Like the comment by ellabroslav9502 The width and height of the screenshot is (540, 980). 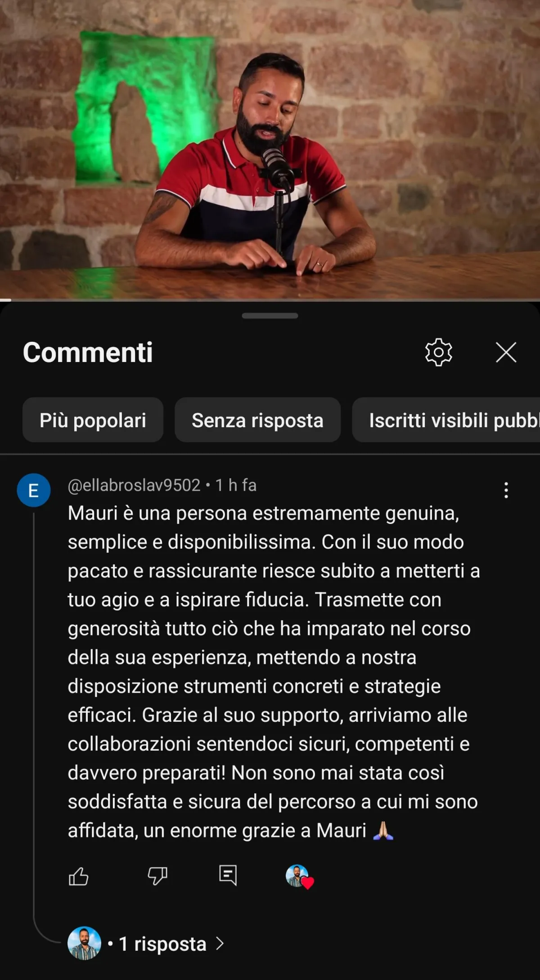tap(79, 876)
